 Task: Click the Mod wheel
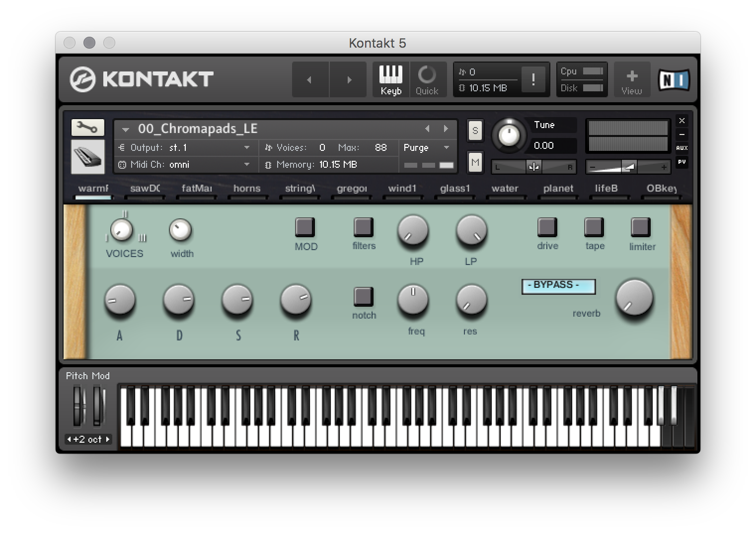pos(99,406)
